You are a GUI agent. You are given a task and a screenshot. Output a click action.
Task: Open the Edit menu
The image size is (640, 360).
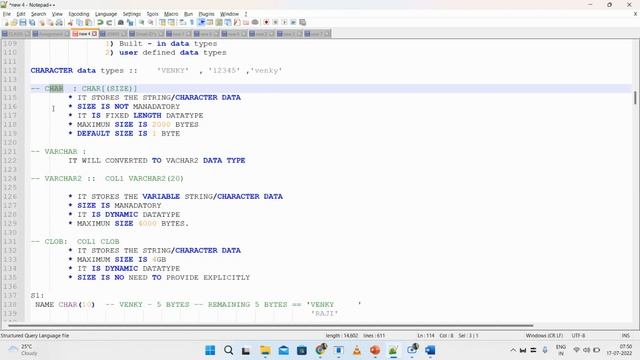click(x=21, y=14)
